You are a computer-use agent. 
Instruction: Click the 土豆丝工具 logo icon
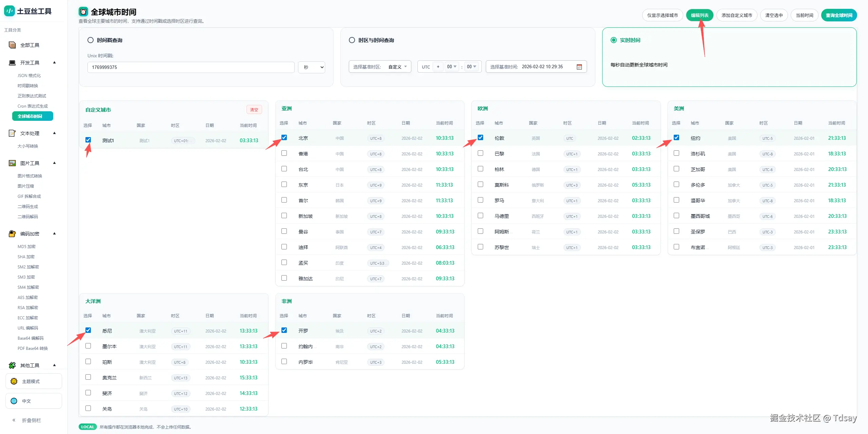9,11
